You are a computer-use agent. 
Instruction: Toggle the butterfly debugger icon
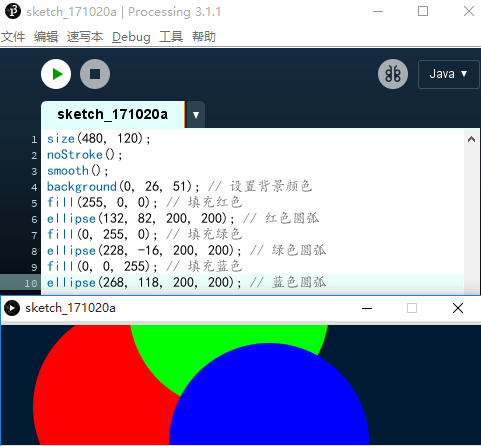pos(393,74)
